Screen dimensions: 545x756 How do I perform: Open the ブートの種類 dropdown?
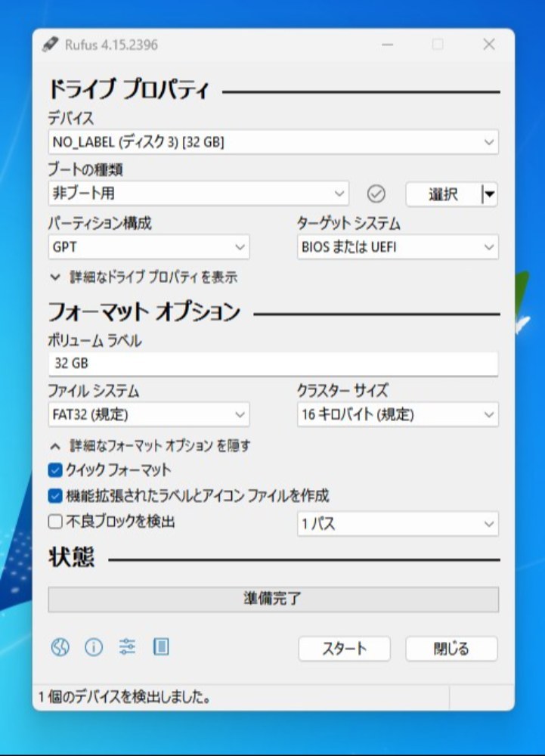(x=199, y=194)
